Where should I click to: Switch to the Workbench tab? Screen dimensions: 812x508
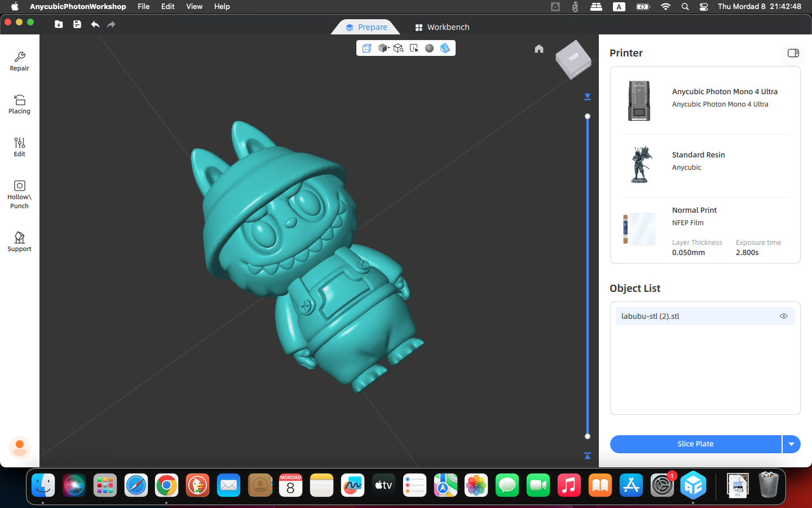point(442,27)
